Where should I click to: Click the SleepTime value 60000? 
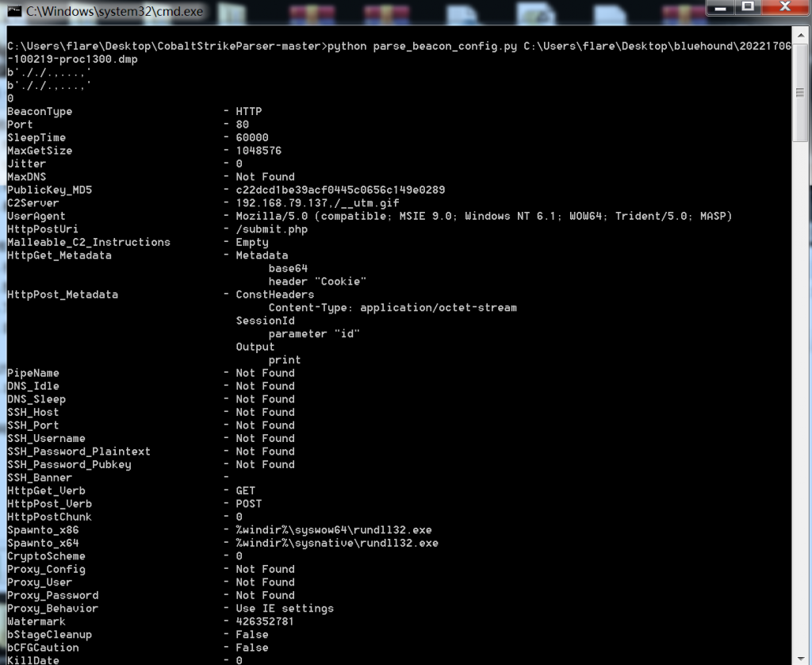[252, 137]
